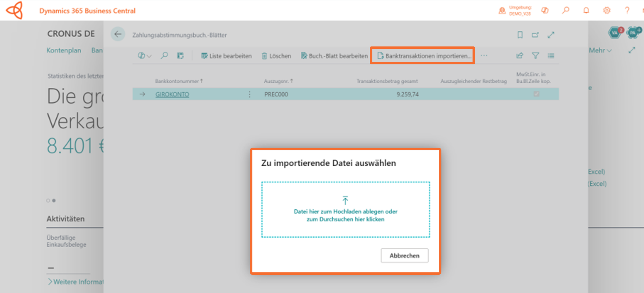Expand the Copilot dropdown in list toolbar
Viewport: 644px width, 293px height.
145,56
